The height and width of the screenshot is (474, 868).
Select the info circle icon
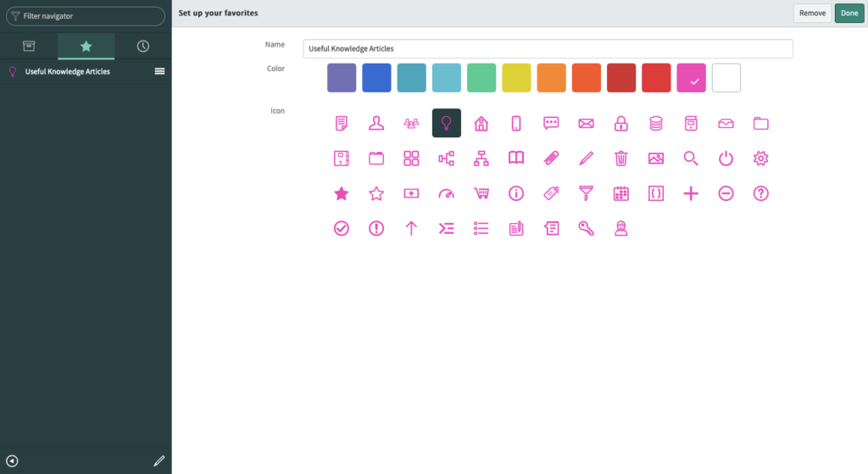tap(516, 193)
